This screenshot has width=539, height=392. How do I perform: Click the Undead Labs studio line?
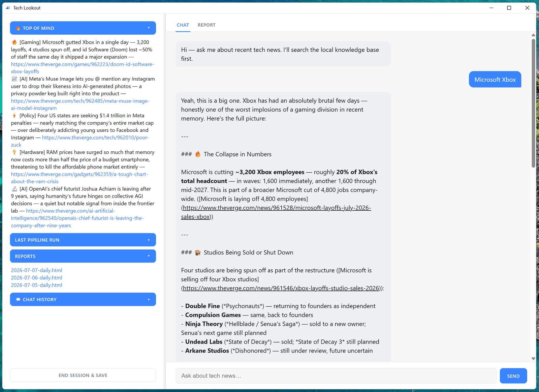280,342
